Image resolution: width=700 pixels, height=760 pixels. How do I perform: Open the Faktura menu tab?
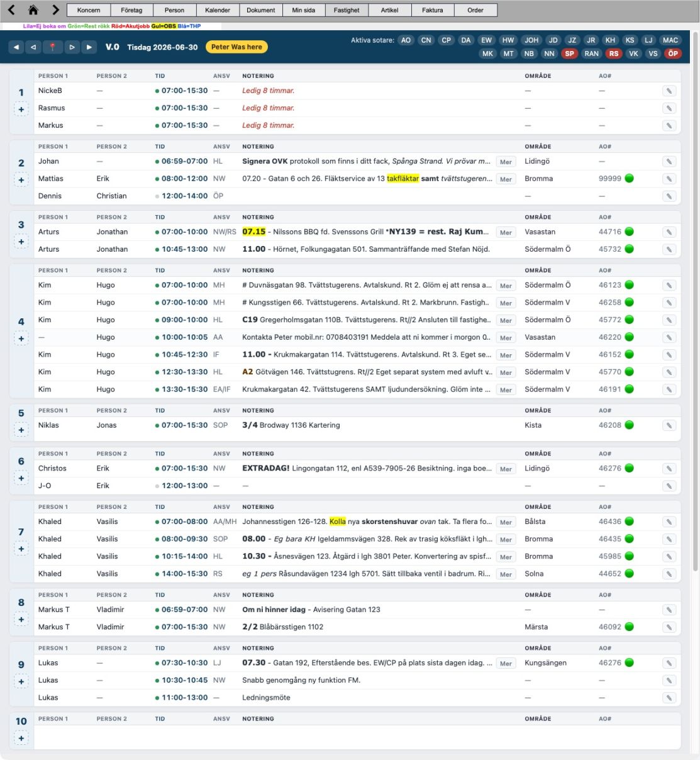pos(432,10)
